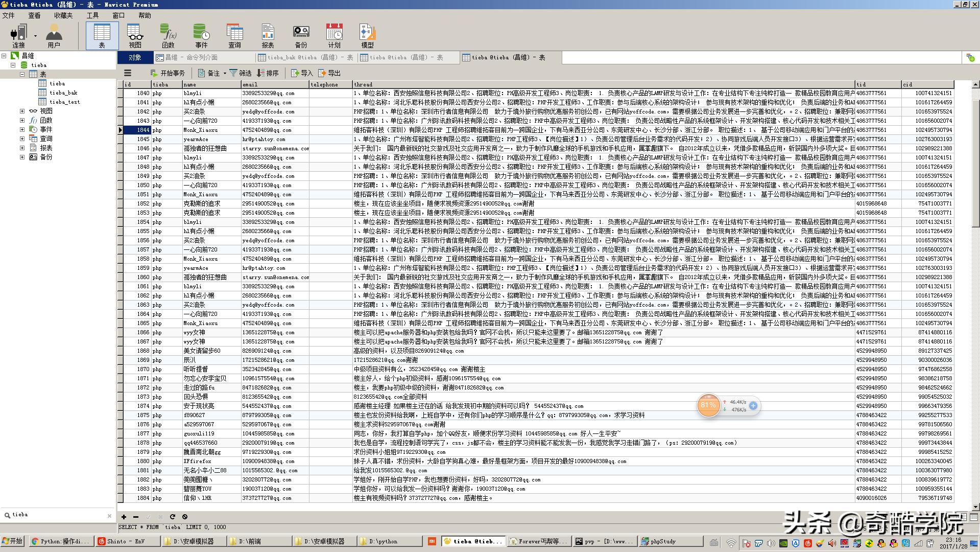Click the 备注 button
980x552 pixels.
[209, 73]
